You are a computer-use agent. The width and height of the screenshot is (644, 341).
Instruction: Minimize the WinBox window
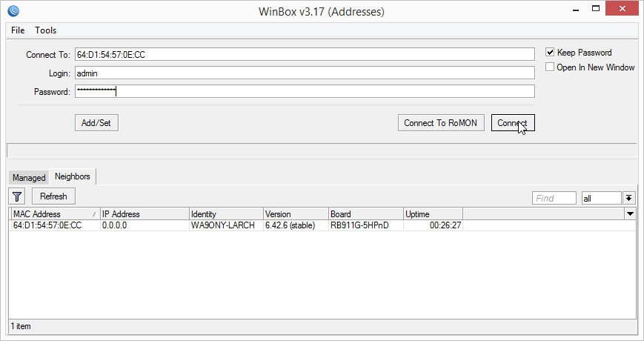click(x=576, y=9)
